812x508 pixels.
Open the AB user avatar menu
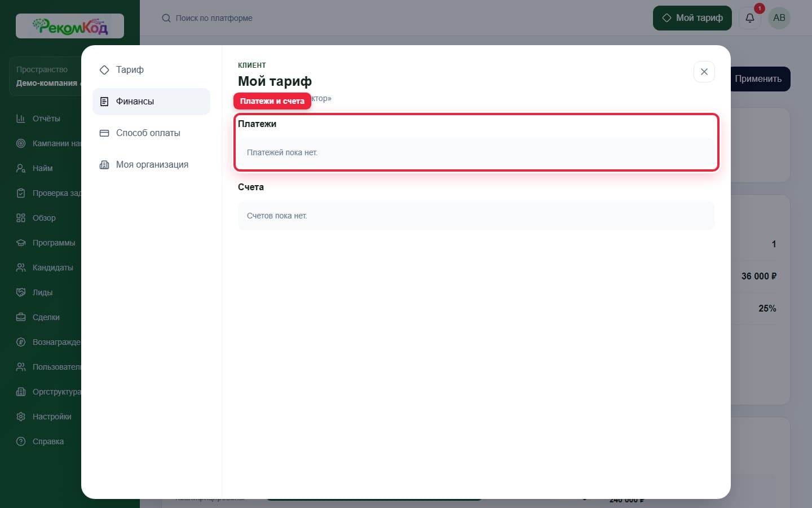(x=779, y=18)
